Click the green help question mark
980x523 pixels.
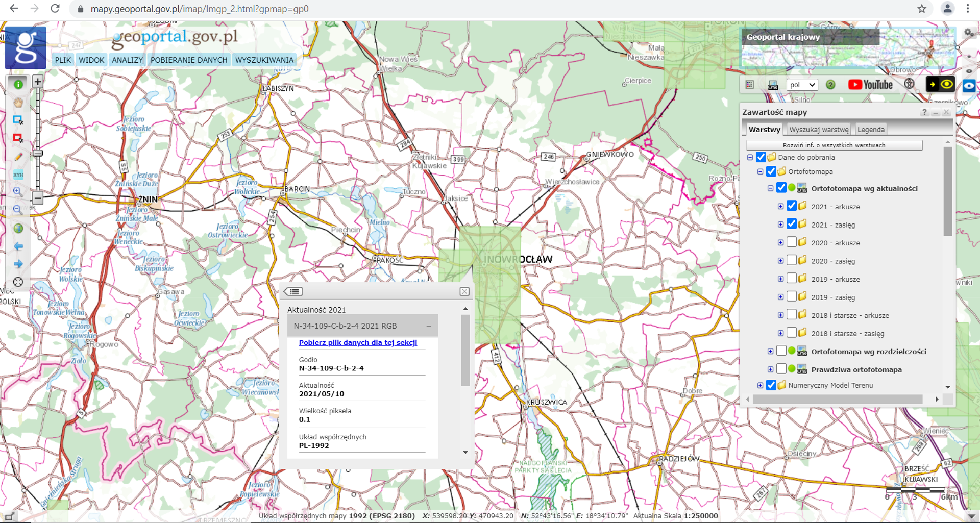pos(830,85)
